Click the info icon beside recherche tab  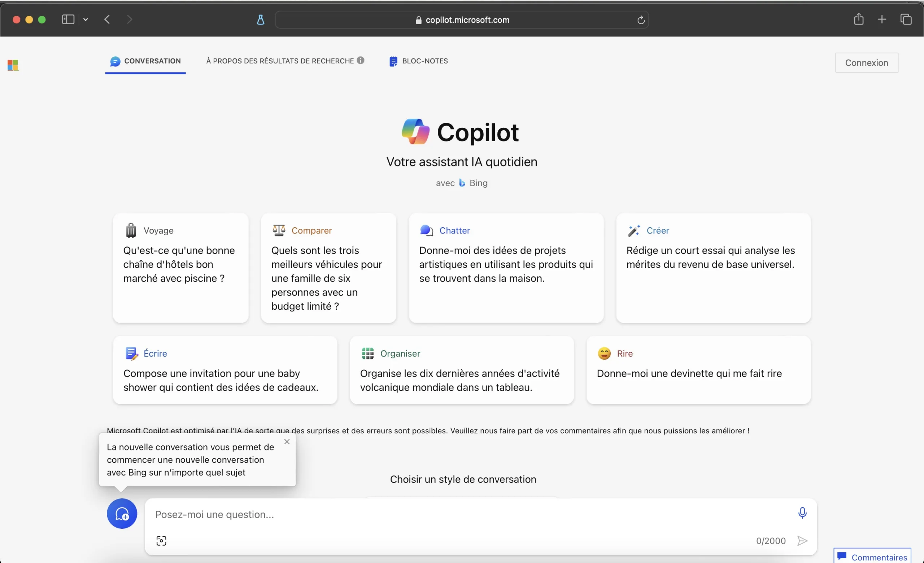[360, 60]
